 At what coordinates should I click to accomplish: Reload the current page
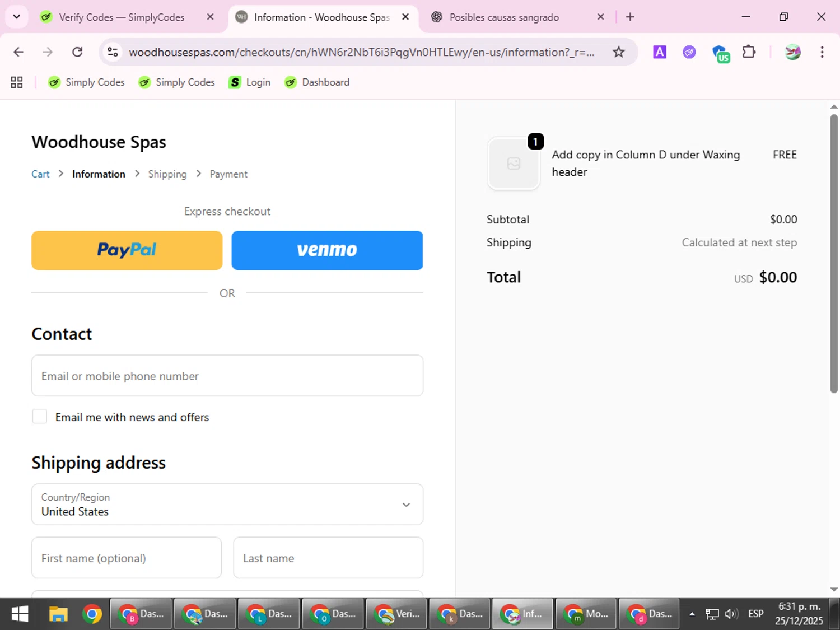point(77,52)
